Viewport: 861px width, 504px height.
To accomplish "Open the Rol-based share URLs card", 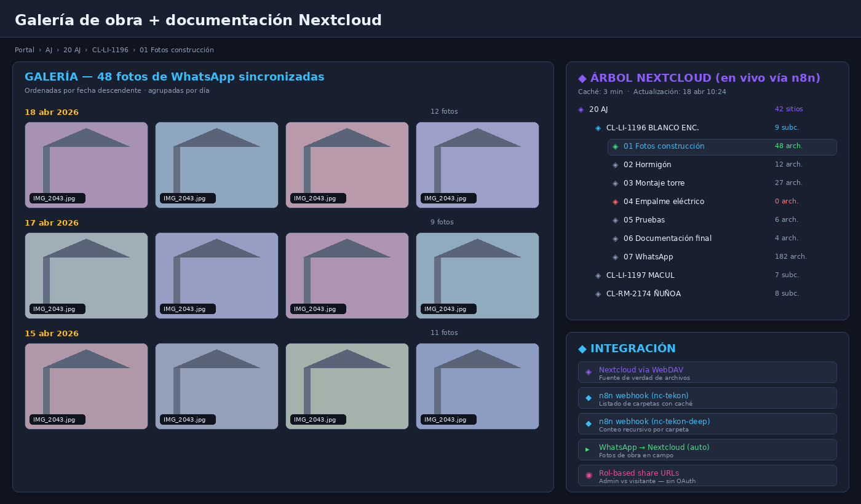I will 707,476.
